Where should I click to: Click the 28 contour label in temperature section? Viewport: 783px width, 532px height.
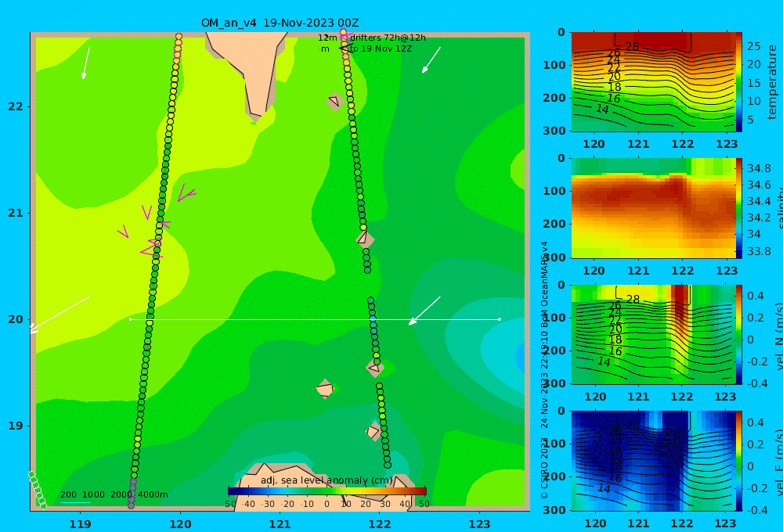632,46
